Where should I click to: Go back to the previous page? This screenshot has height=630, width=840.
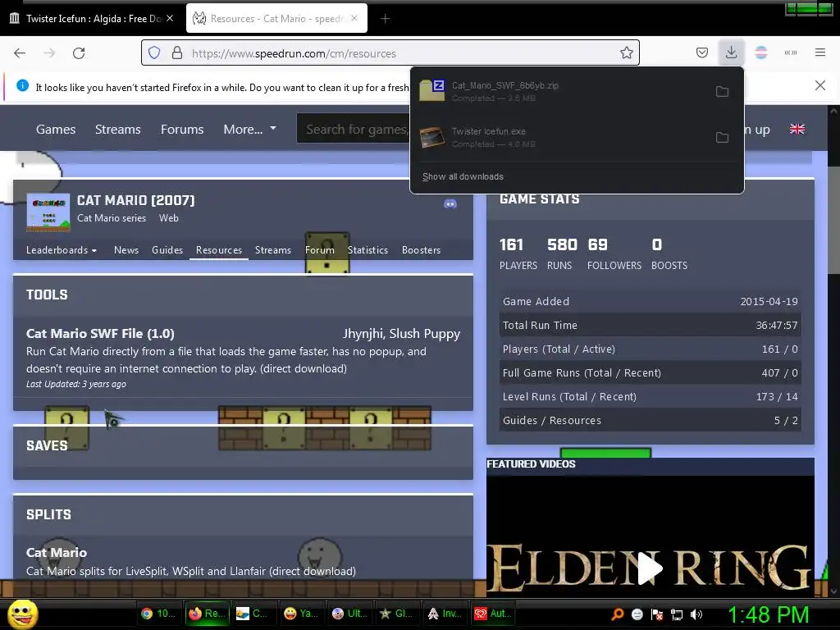click(x=20, y=53)
